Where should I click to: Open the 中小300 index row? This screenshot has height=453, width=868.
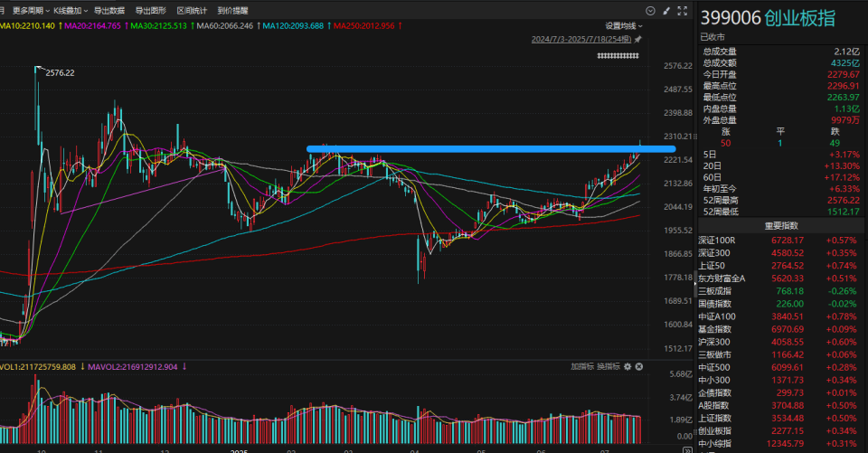coord(778,381)
